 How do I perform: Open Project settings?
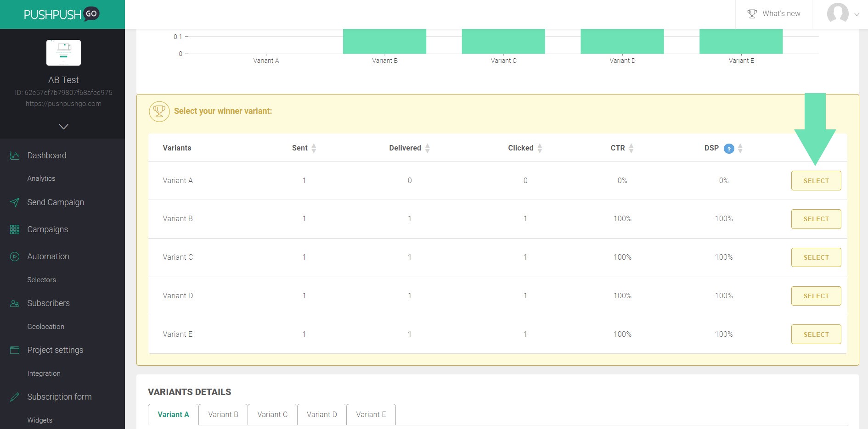point(56,350)
